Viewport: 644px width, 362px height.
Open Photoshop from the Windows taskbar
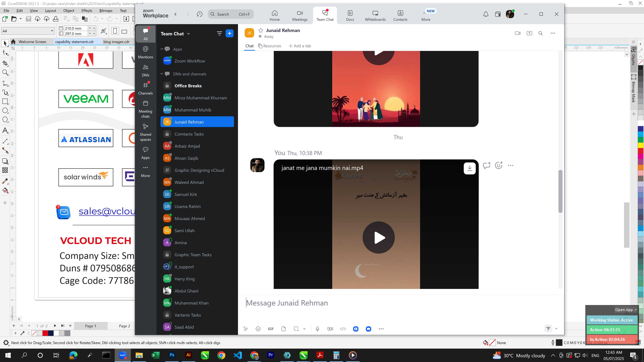tap(172, 355)
